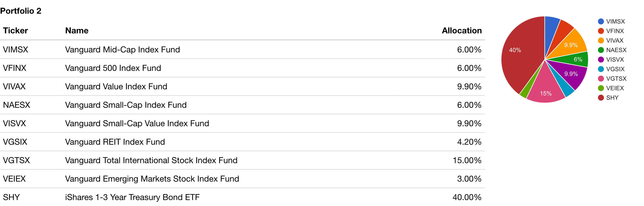Click the Ticker column header
The image size is (644, 206).
point(15,30)
